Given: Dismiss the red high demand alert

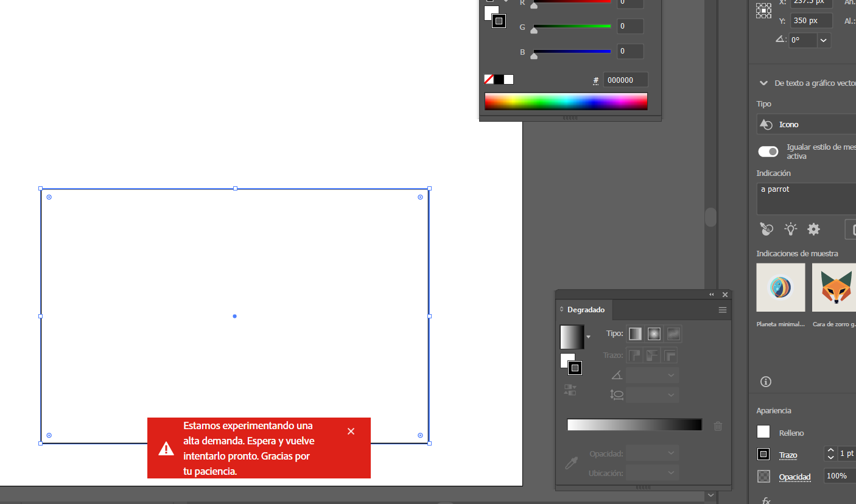Looking at the screenshot, I should tap(351, 431).
